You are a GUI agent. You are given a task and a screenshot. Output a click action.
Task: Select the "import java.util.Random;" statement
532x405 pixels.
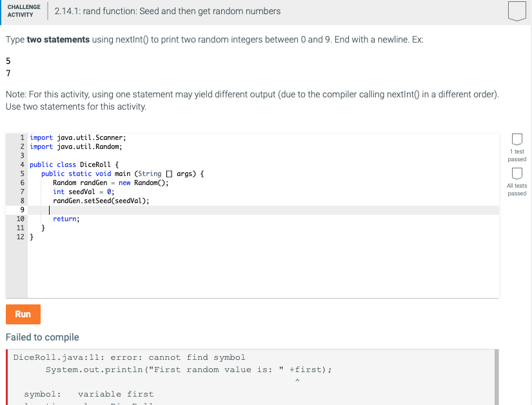pyautogui.click(x=77, y=146)
